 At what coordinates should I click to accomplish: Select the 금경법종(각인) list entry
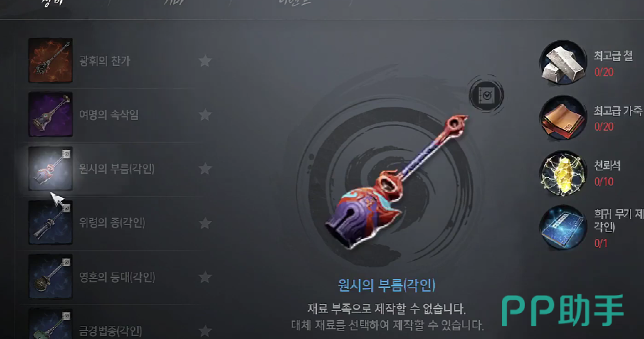115,324
